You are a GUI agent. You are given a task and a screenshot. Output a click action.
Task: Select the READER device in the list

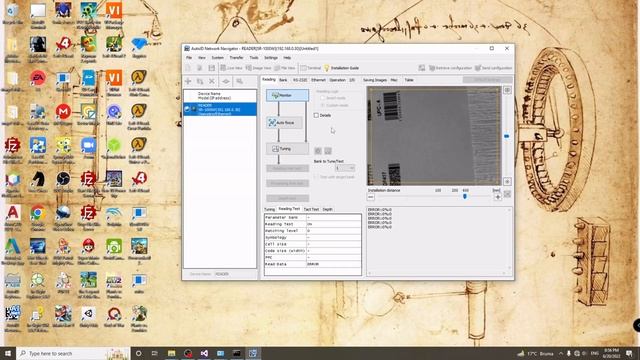(x=220, y=109)
